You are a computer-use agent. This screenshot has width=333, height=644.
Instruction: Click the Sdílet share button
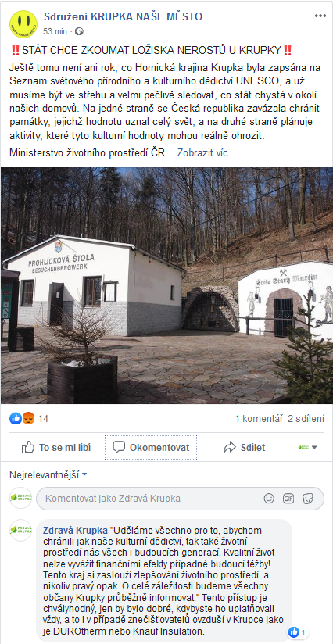coord(245,447)
